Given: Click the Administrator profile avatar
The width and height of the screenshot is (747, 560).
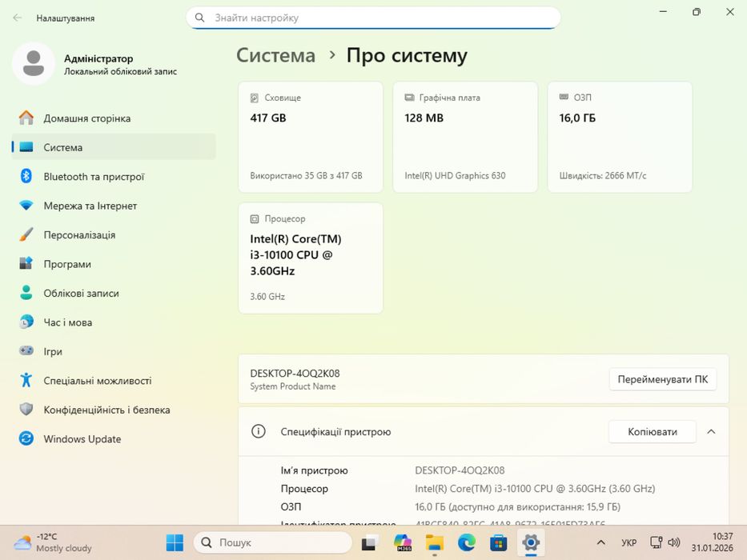Looking at the screenshot, I should coord(34,63).
